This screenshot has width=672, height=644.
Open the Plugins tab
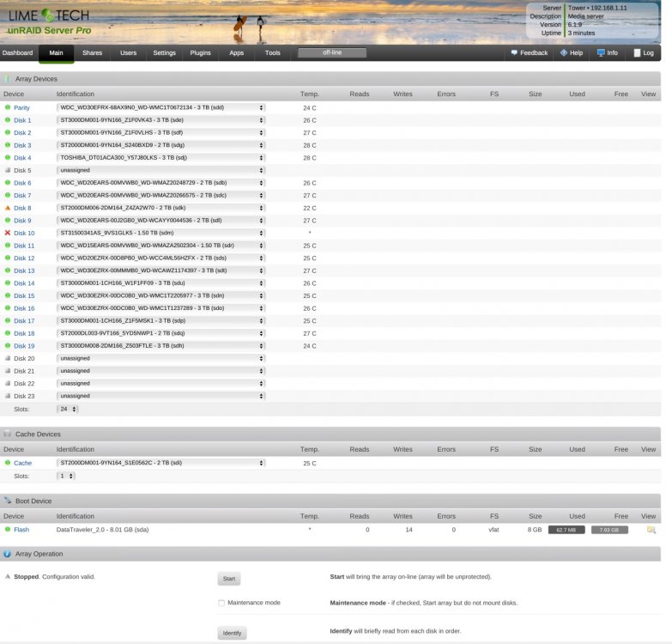click(x=200, y=52)
